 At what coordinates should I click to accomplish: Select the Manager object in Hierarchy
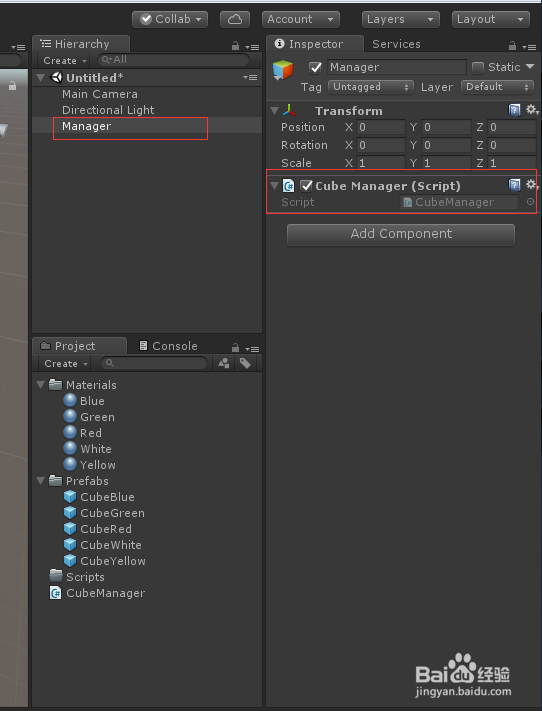point(86,126)
